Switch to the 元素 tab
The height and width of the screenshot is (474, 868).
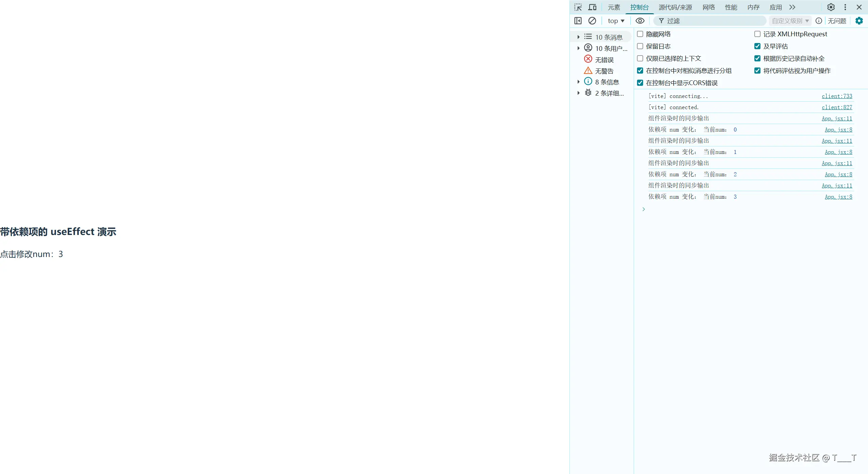click(x=614, y=7)
